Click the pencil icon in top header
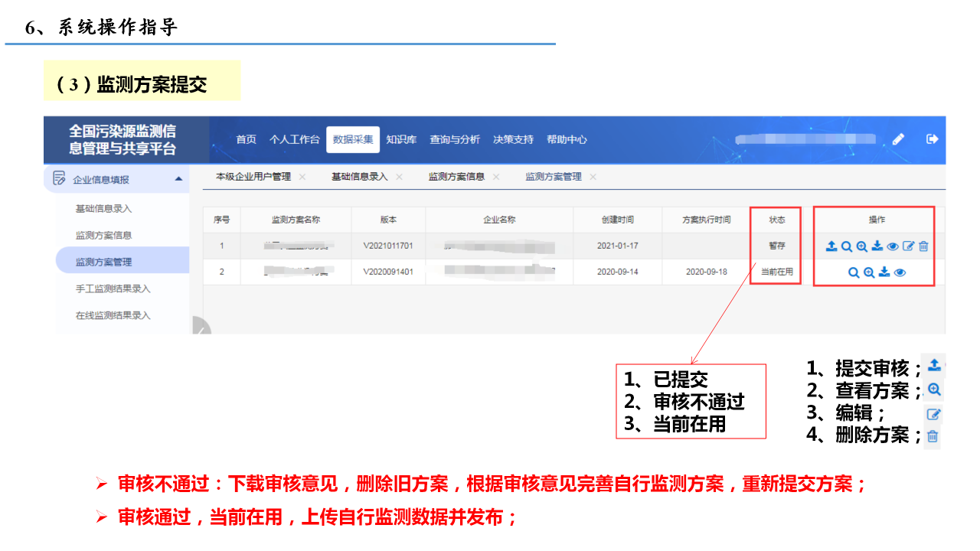This screenshot has height=551, width=980. point(899,139)
